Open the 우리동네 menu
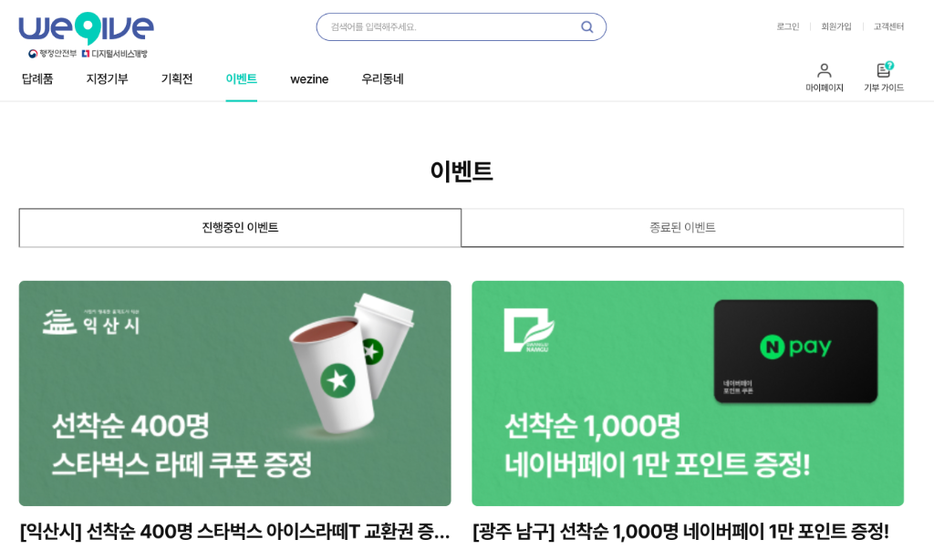 [x=382, y=78]
